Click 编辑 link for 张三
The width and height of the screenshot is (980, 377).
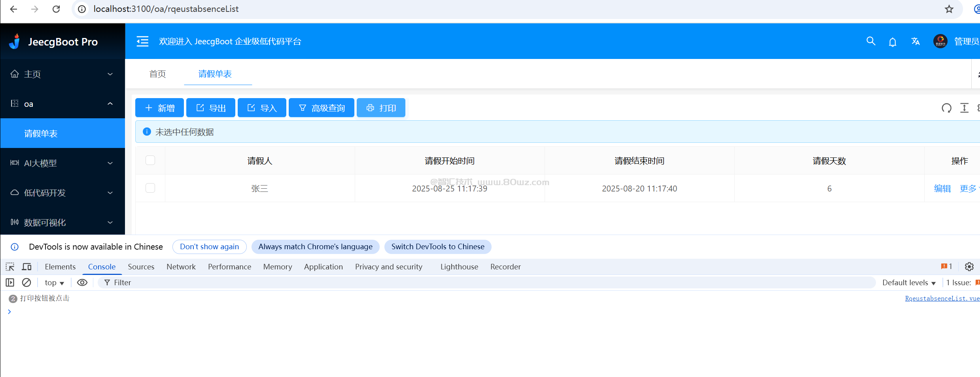click(x=942, y=188)
